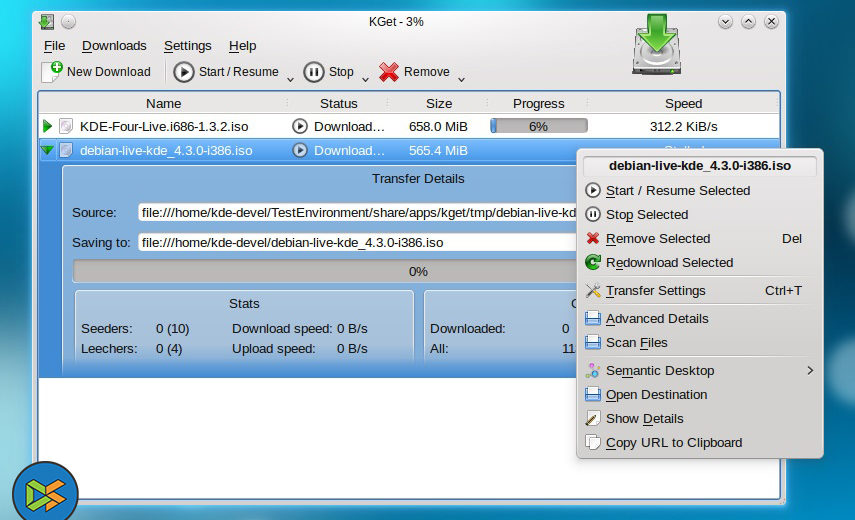The width and height of the screenshot is (855, 520).
Task: Click the 565.4 MiB size cell
Action: point(438,150)
